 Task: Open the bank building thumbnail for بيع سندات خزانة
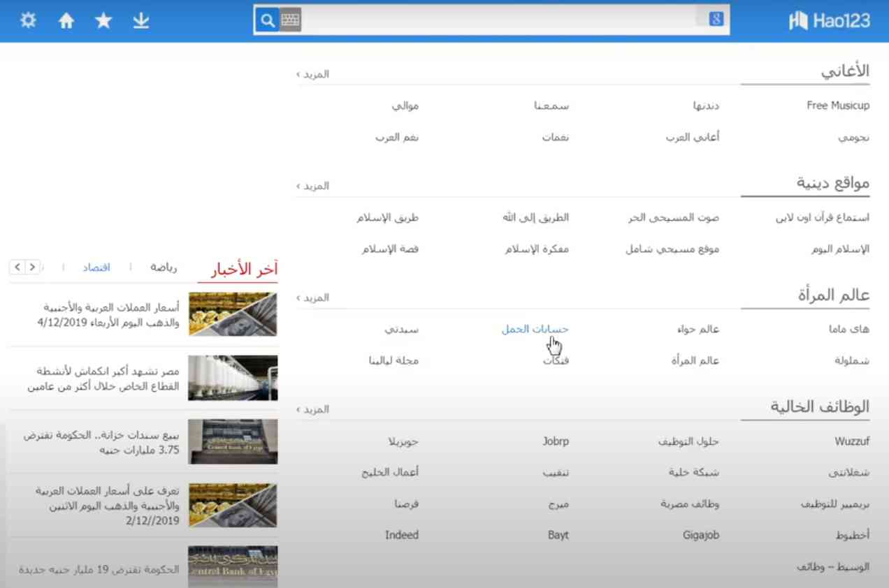[233, 441]
